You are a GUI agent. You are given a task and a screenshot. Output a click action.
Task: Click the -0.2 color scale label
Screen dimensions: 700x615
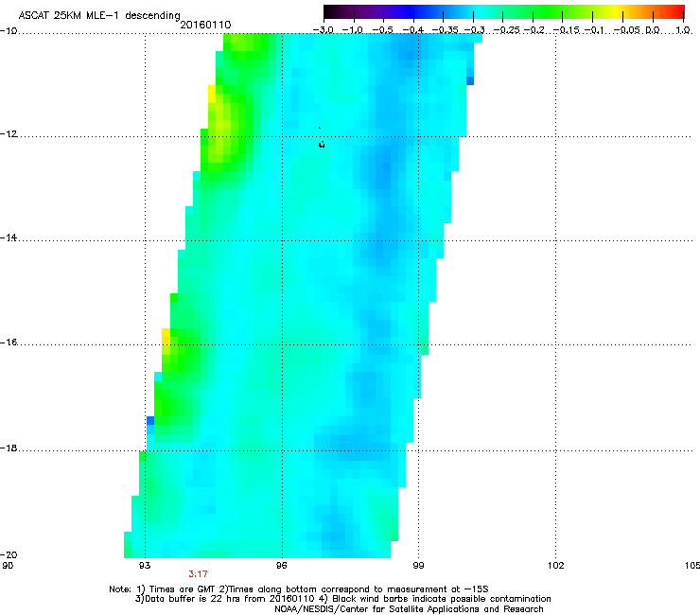pyautogui.click(x=534, y=30)
